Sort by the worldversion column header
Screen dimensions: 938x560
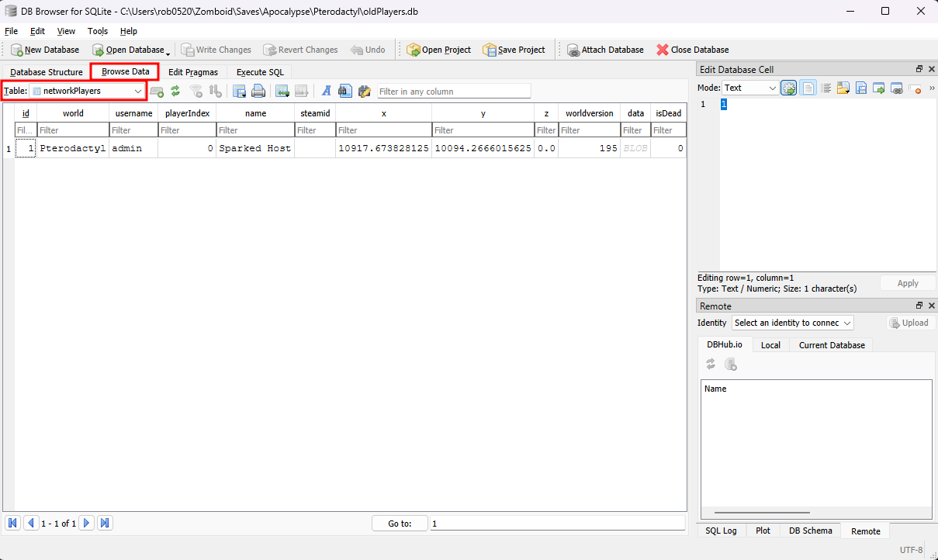pyautogui.click(x=590, y=113)
